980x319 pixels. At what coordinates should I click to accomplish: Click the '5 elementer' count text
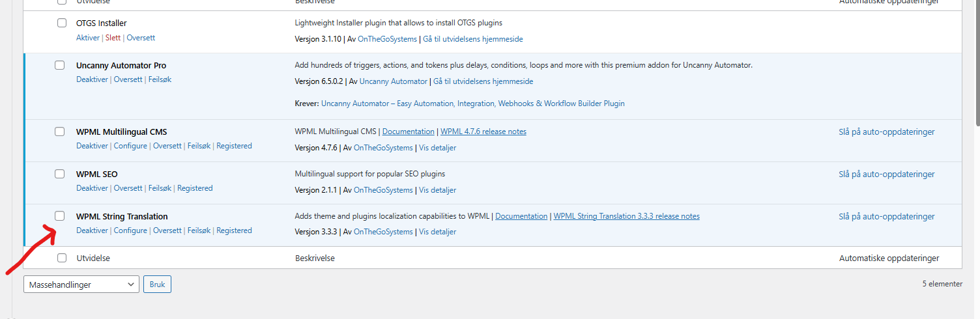pos(942,284)
